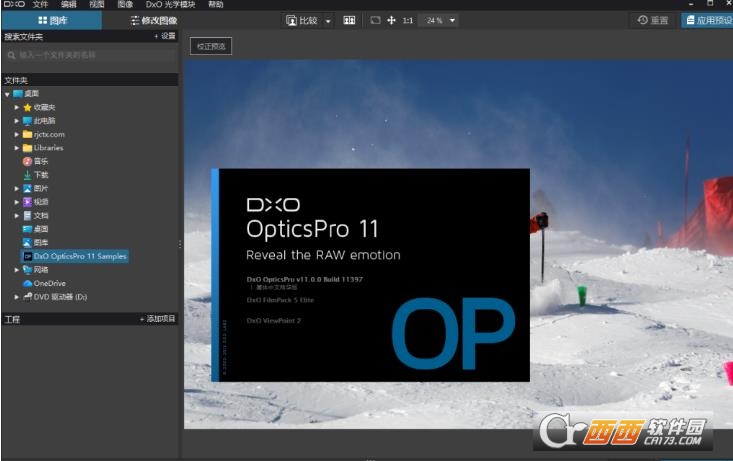Select the 收藏夹 star icon
This screenshot has width=733, height=461.
(28, 108)
